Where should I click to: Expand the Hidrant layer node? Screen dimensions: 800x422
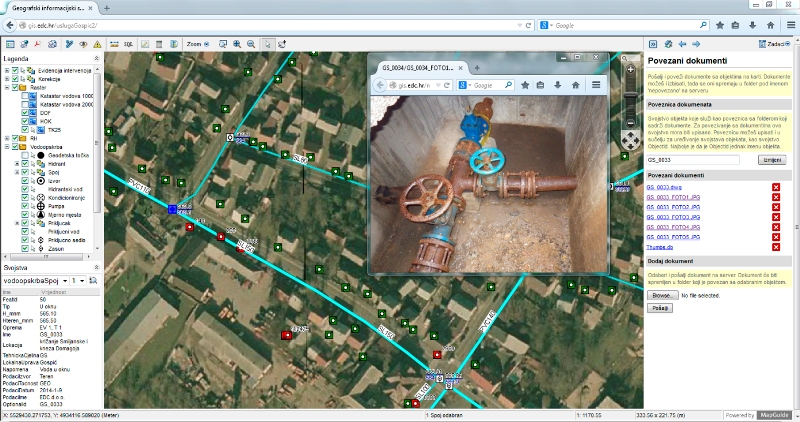click(16, 164)
